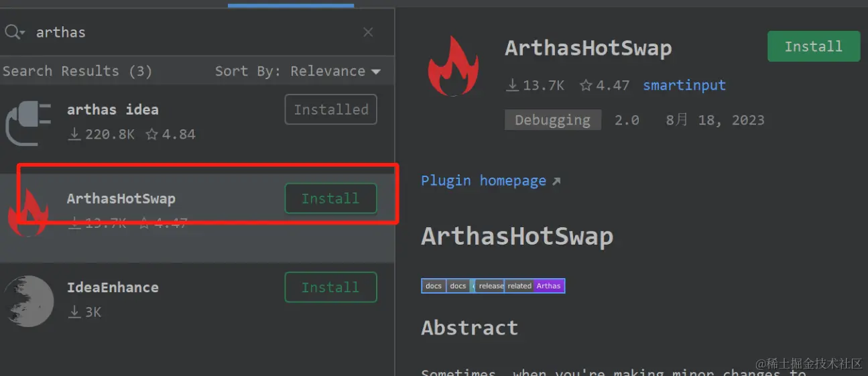Clear the arthas search text
Image resolution: width=868 pixels, height=376 pixels.
368,32
